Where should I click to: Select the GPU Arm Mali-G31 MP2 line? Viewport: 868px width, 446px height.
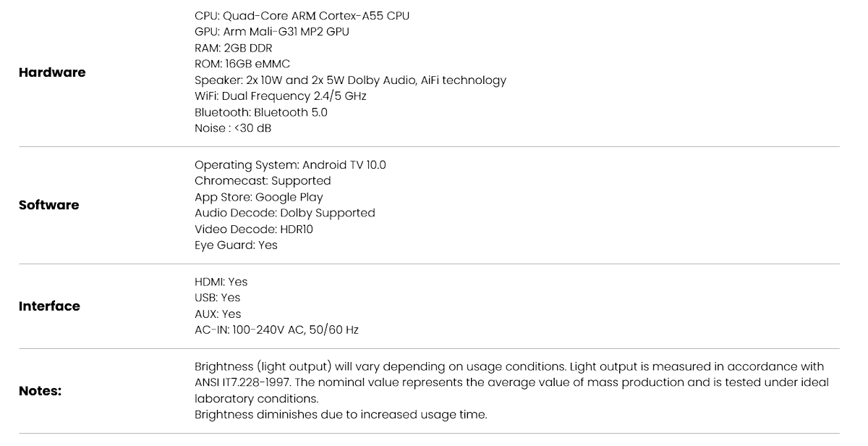271,32
